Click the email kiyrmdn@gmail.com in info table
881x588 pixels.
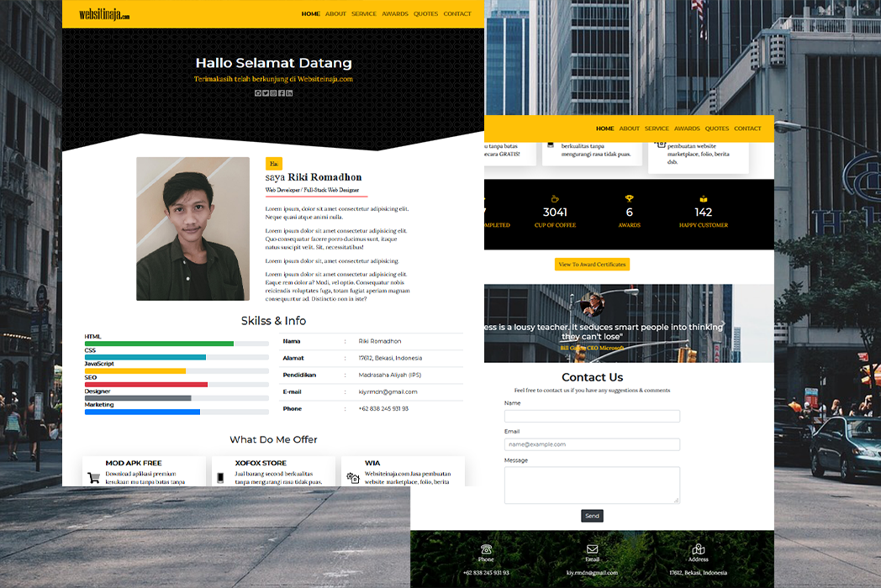pyautogui.click(x=388, y=392)
